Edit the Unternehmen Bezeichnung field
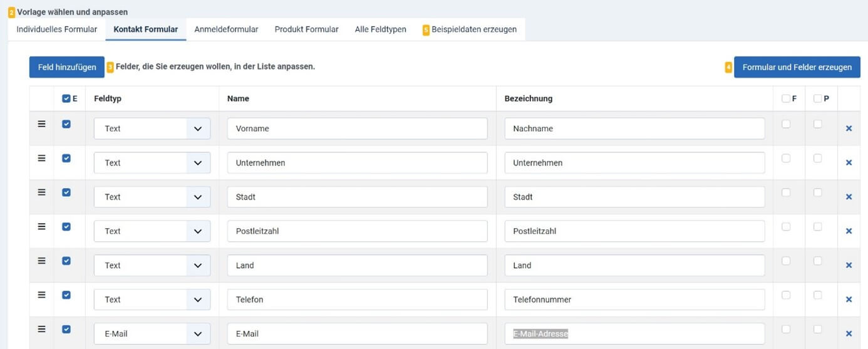Image resolution: width=868 pixels, height=349 pixels. (x=634, y=163)
